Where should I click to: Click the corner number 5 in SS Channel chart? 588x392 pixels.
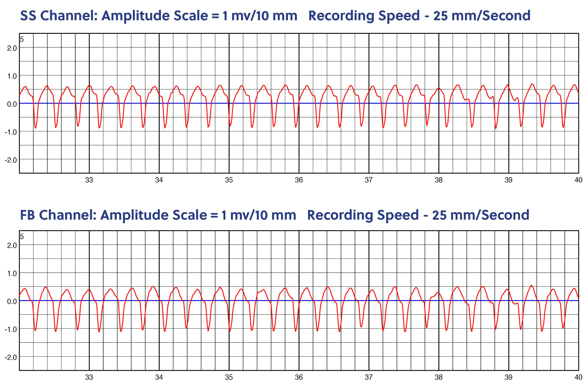point(22,39)
